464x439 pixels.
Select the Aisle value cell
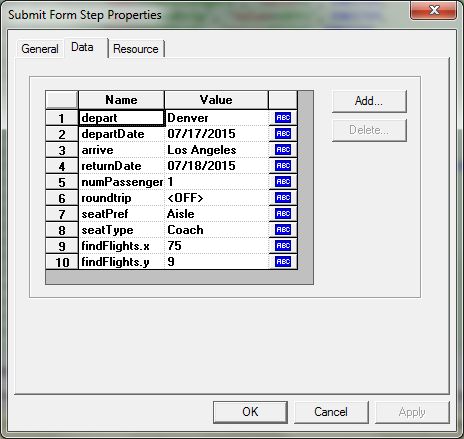[x=217, y=214]
